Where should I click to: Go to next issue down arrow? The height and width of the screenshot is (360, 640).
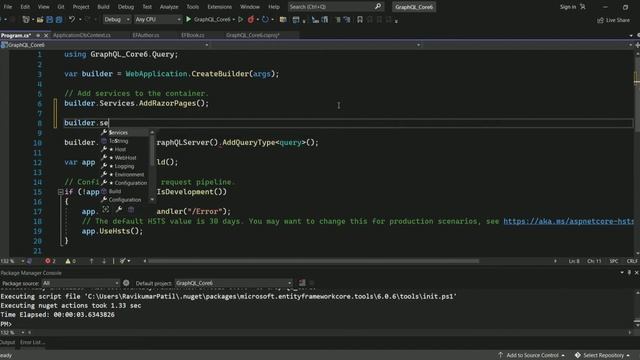(104, 261)
